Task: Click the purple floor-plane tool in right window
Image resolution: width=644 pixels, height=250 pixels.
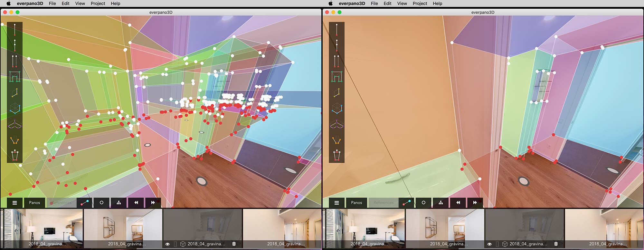Action: (337, 124)
